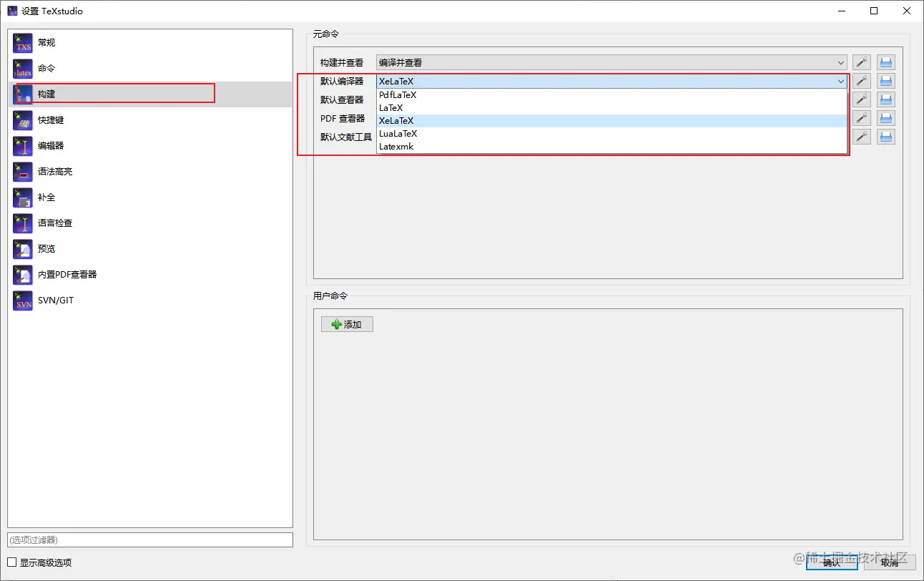The image size is (924, 581).
Task: Choose LaTeX from compiler list
Action: [611, 108]
